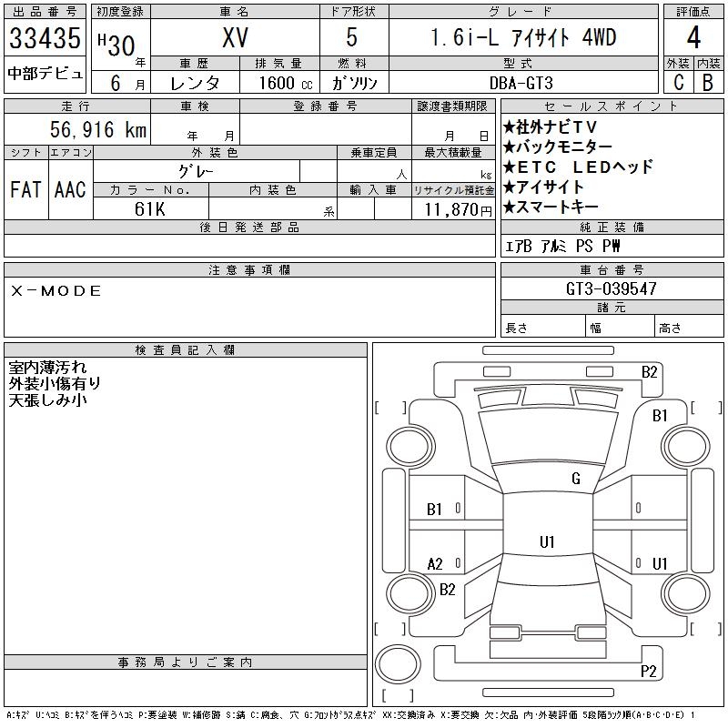The height and width of the screenshot is (728, 728).
Task: Select the 中部デビュ label
Action: 45,74
